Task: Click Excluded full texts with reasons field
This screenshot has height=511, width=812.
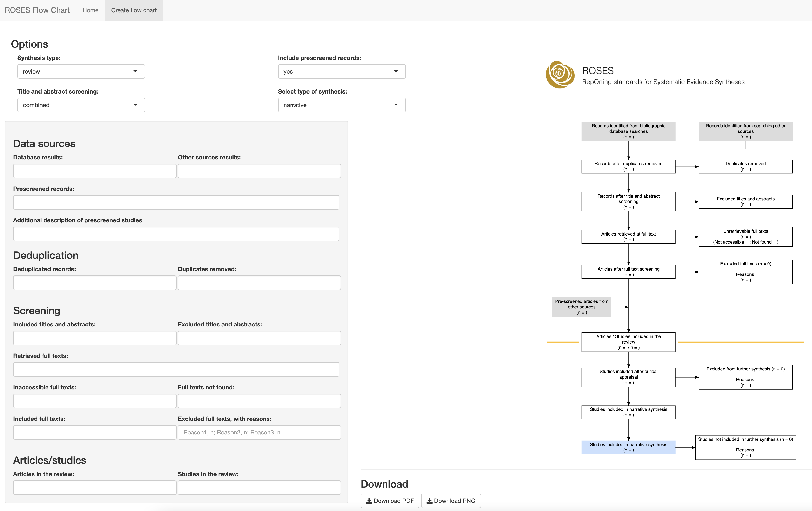Action: point(259,433)
